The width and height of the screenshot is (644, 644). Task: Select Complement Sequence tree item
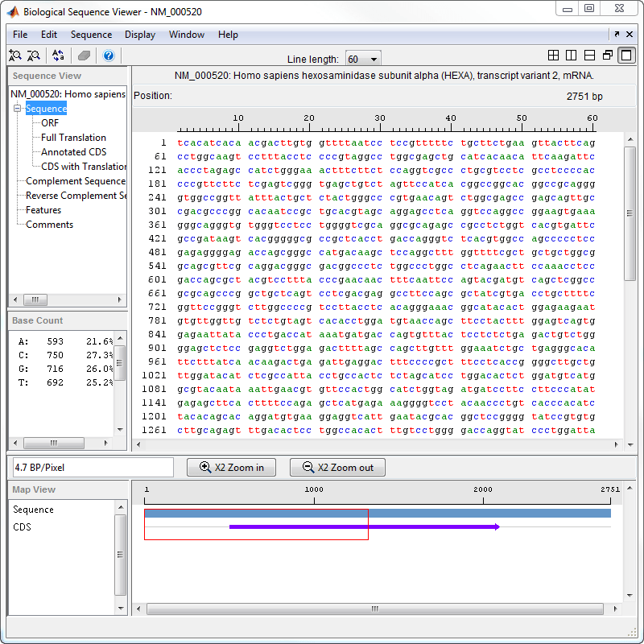(76, 181)
